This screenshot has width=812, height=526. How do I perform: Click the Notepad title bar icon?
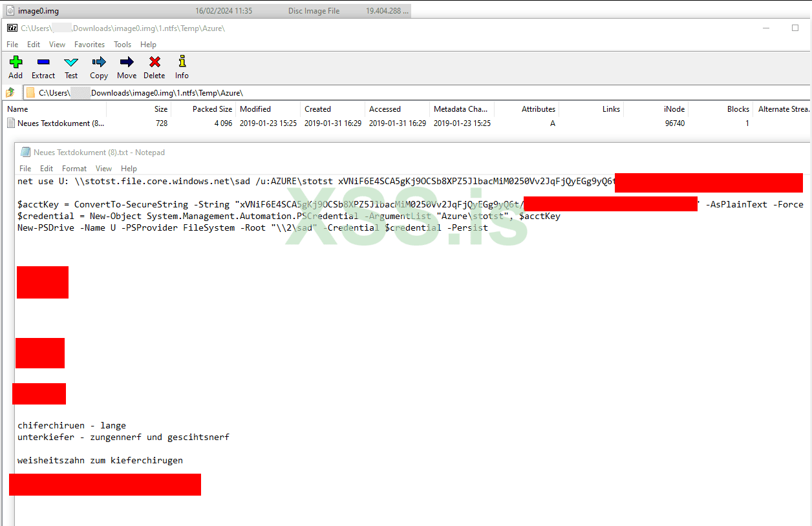click(x=26, y=152)
